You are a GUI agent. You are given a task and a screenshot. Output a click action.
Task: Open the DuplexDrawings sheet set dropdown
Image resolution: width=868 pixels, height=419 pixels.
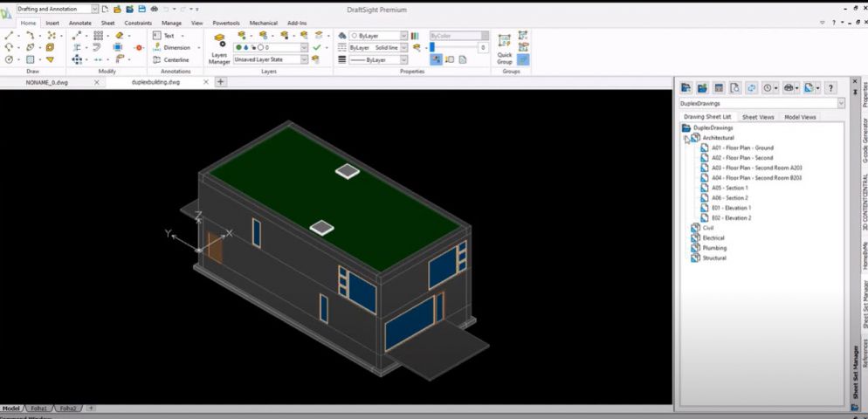[x=841, y=103]
